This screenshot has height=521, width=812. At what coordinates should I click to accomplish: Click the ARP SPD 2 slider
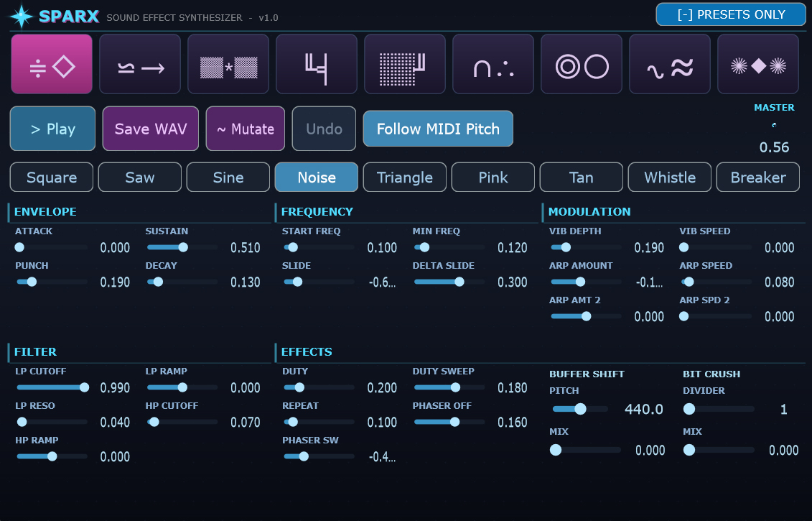click(x=717, y=316)
